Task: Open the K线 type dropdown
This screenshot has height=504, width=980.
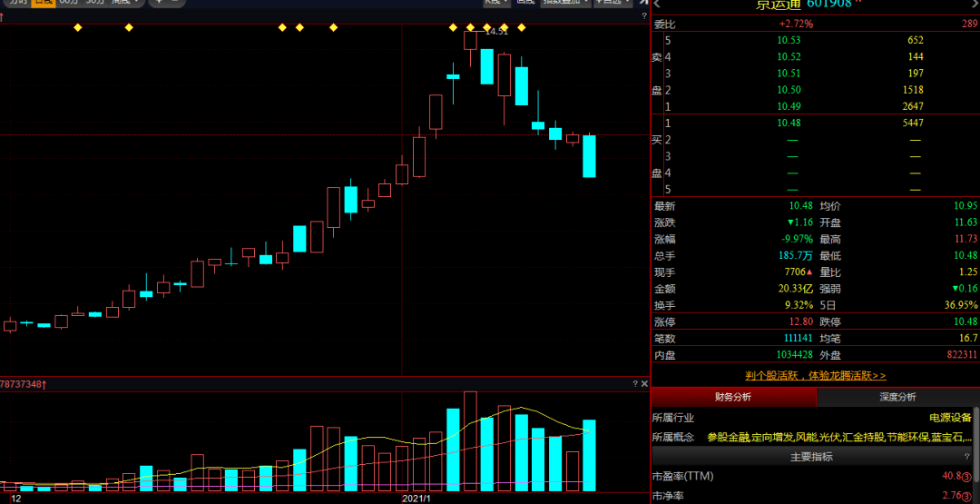Action: [x=497, y=3]
